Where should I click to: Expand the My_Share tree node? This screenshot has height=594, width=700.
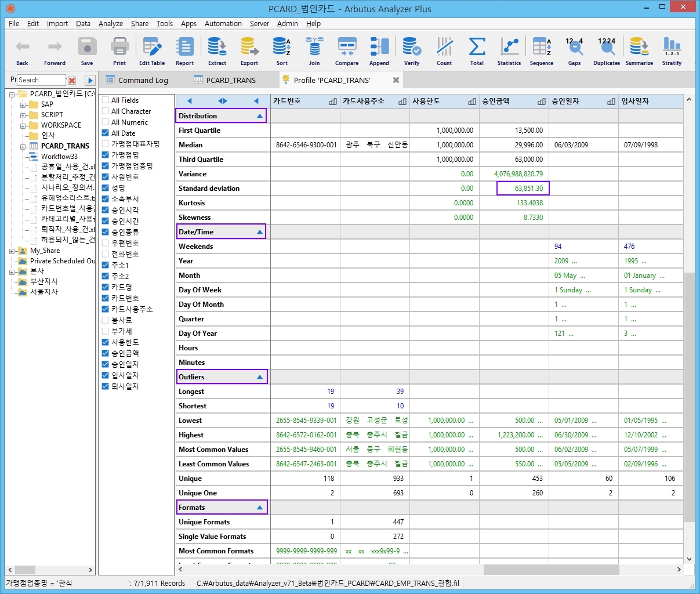click(x=12, y=251)
